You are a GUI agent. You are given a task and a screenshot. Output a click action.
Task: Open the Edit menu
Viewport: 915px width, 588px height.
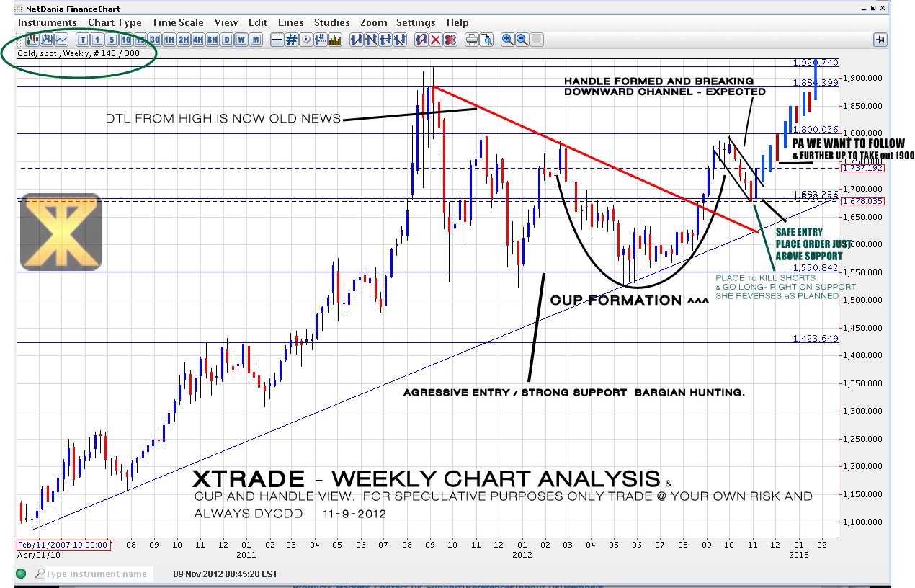coord(257,22)
